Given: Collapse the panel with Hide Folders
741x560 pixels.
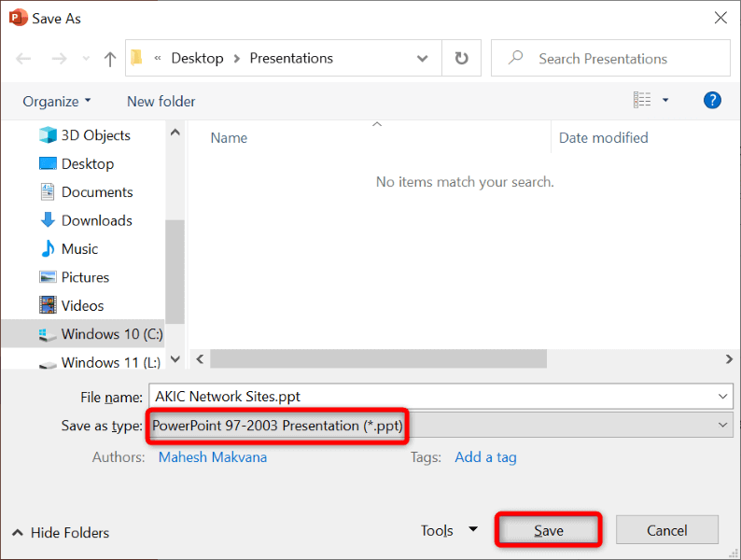Looking at the screenshot, I should (61, 532).
